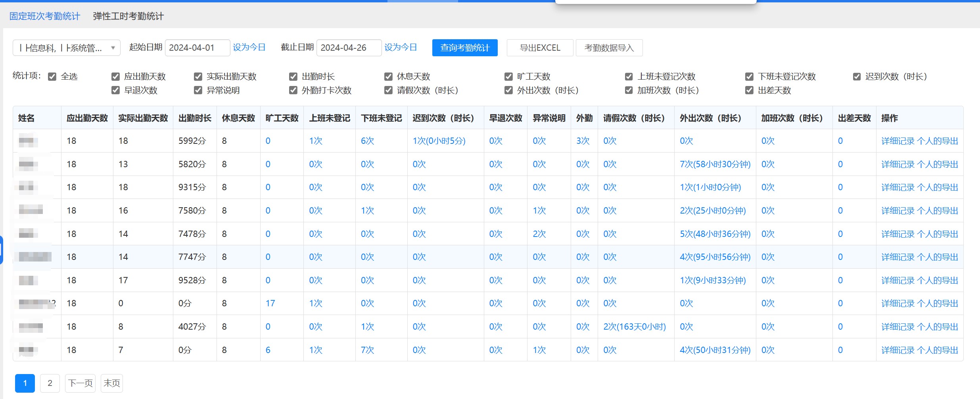
Task: Toggle the 请假次数（时长） checkbox
Action: (x=388, y=90)
